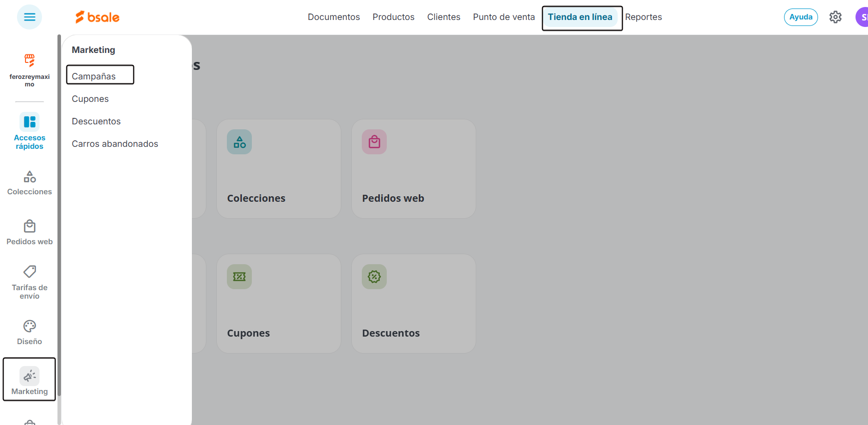
Task: Open the Productos menu
Action: [x=393, y=17]
